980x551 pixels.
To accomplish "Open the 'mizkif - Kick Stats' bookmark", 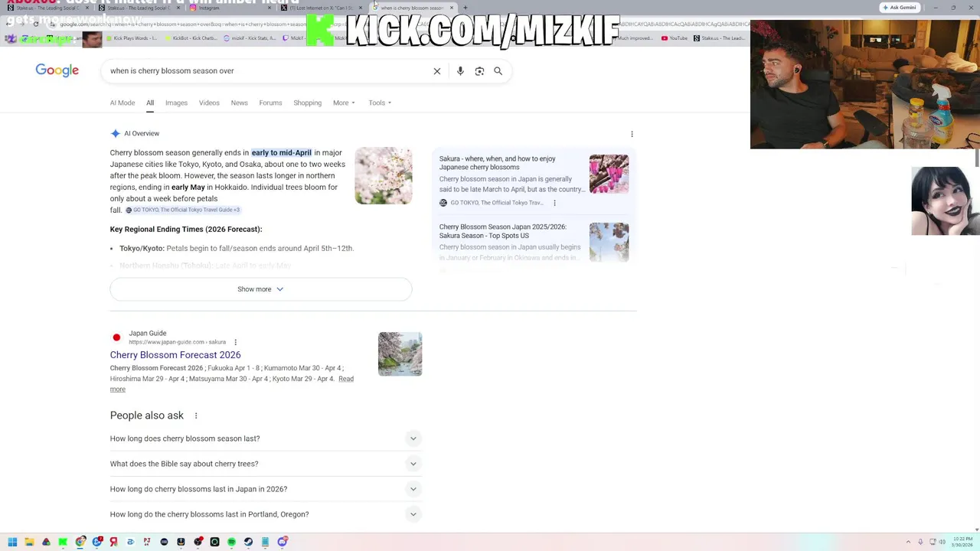I will 250,38.
